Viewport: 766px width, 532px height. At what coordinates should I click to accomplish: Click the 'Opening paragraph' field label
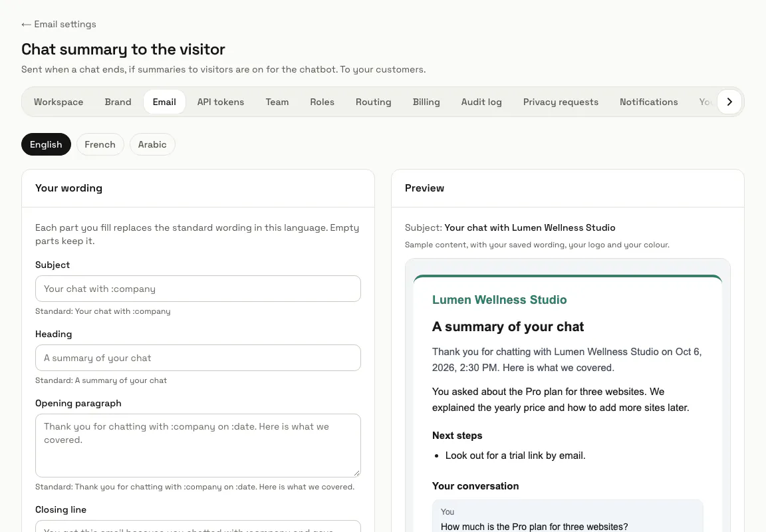[78, 403]
